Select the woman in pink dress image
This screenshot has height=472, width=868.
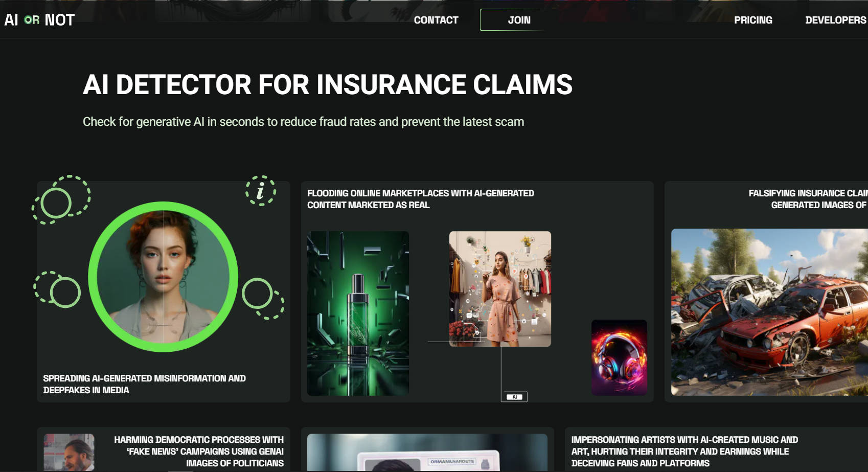500,289
